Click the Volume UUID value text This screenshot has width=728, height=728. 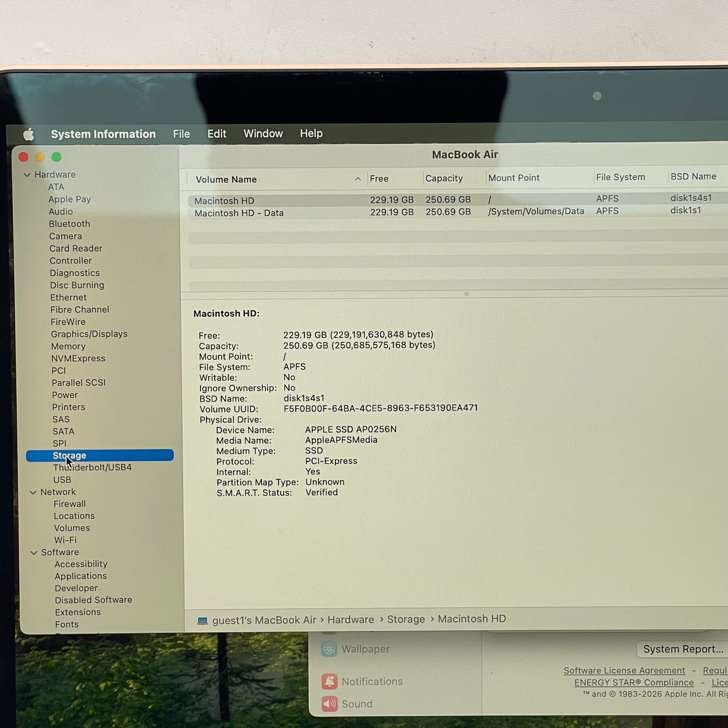(x=380, y=408)
